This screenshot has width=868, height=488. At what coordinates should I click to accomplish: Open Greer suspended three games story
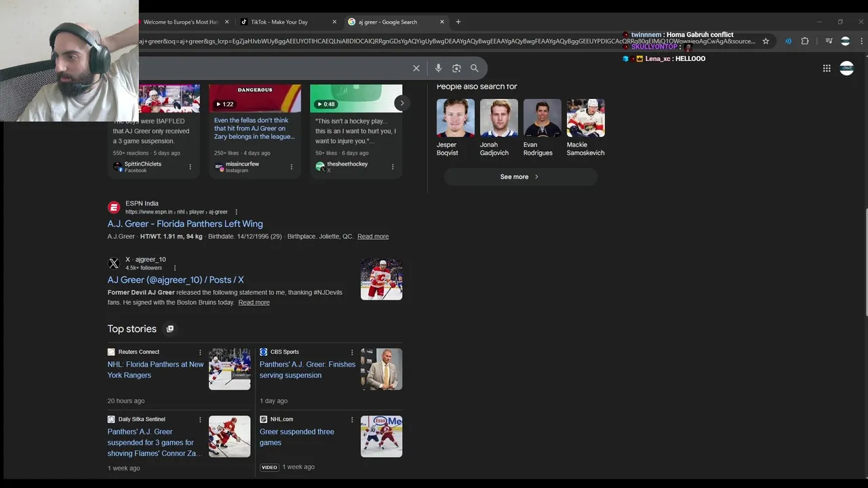297,437
